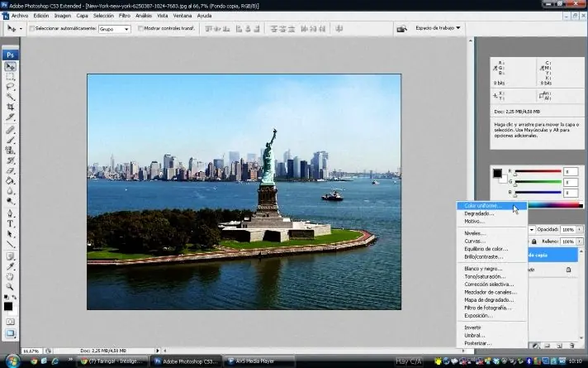Select the Horizontal Type tool

point(11,223)
